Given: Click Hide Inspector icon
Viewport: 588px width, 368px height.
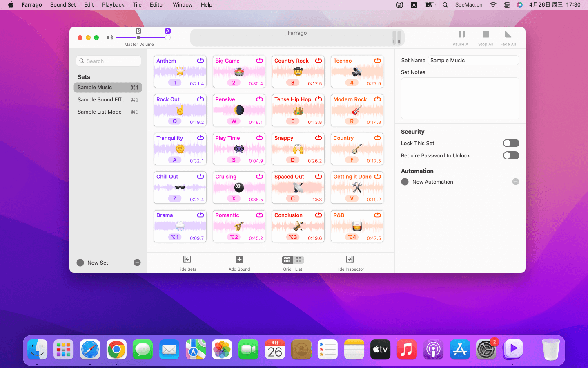Looking at the screenshot, I should pyautogui.click(x=350, y=259).
